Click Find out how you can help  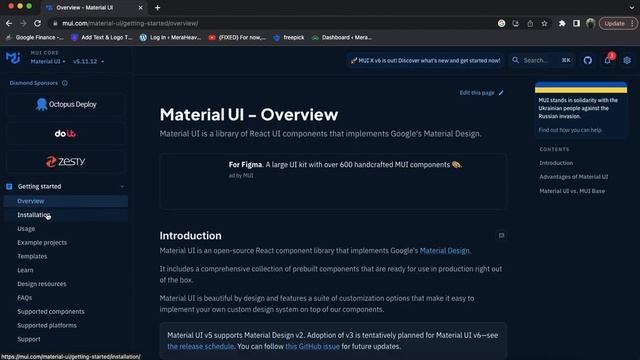click(570, 130)
